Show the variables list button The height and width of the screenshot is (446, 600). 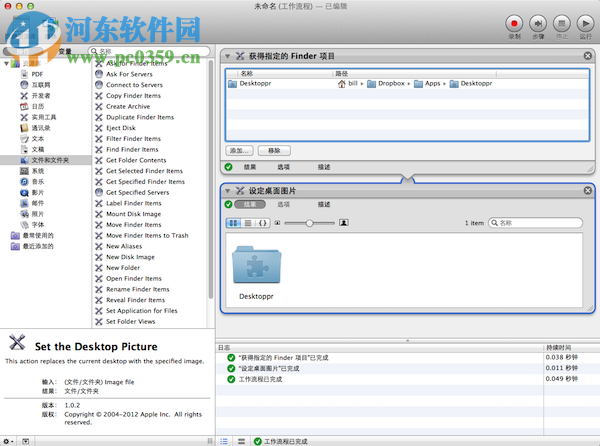click(241, 441)
